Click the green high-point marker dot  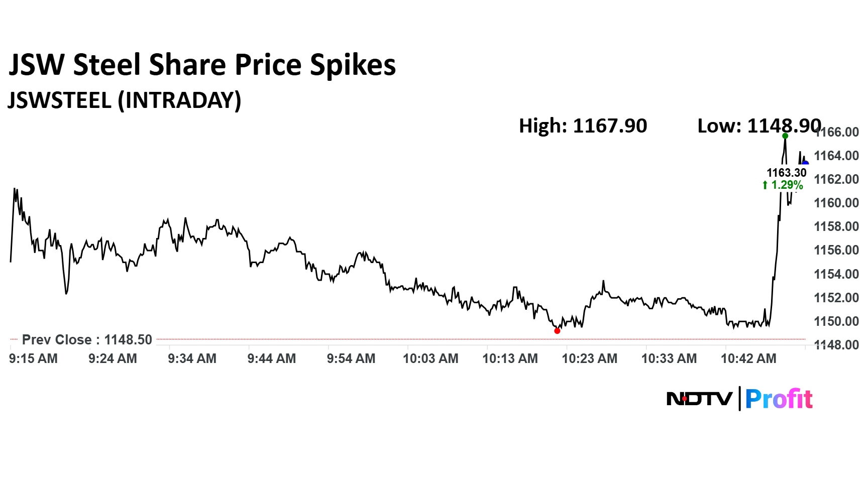click(x=785, y=136)
